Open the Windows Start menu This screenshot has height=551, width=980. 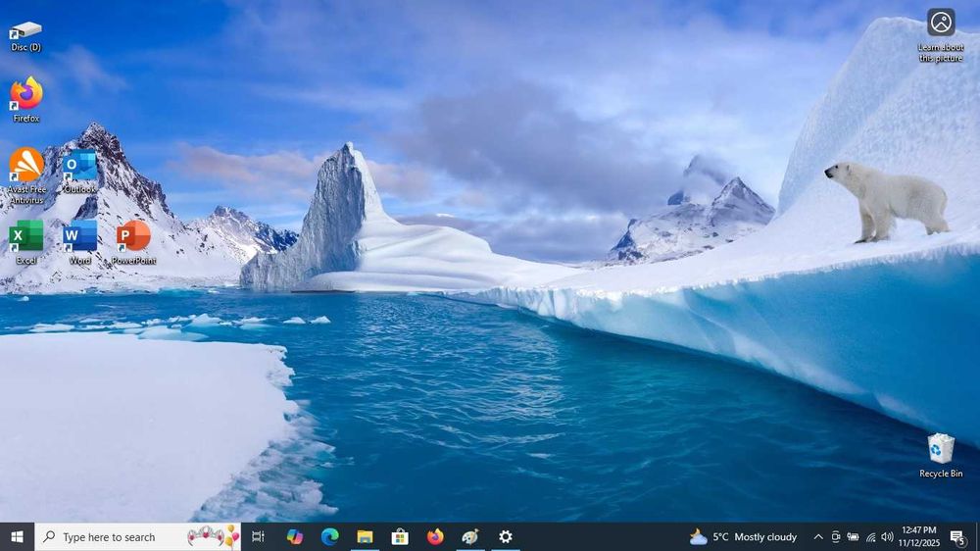tap(17, 536)
